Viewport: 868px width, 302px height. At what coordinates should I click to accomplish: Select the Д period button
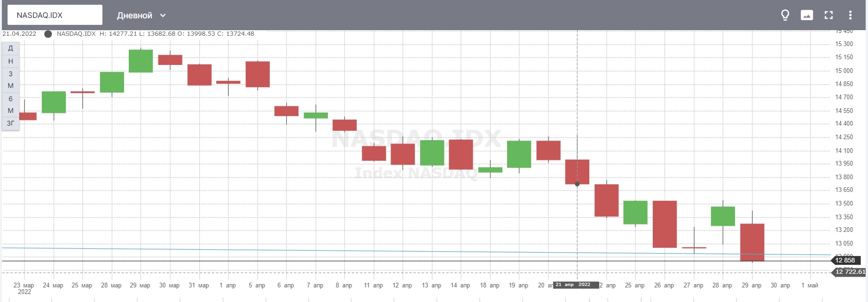[10, 48]
